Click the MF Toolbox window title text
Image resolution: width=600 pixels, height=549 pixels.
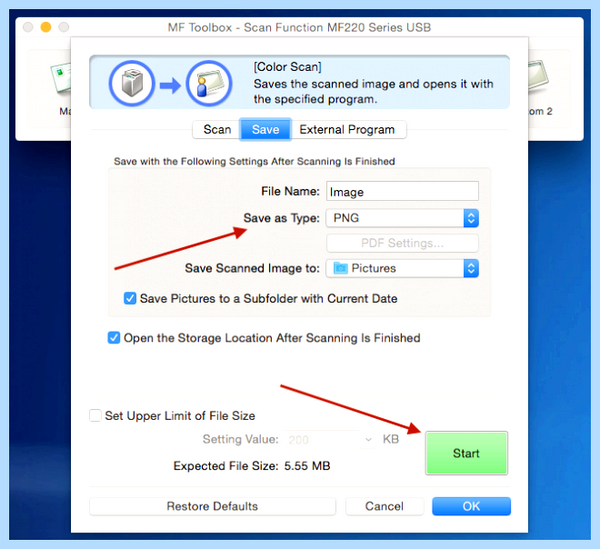[299, 28]
